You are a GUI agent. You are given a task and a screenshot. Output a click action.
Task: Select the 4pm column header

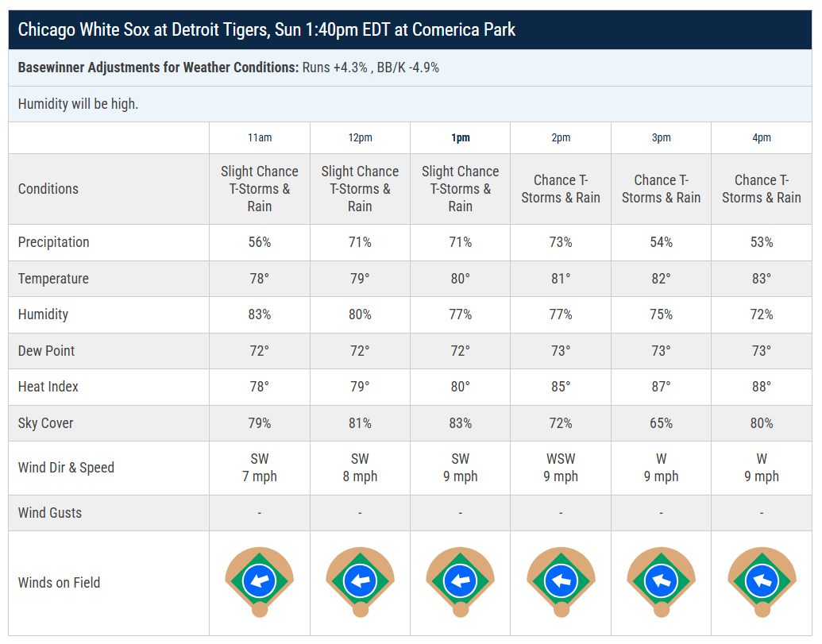762,138
